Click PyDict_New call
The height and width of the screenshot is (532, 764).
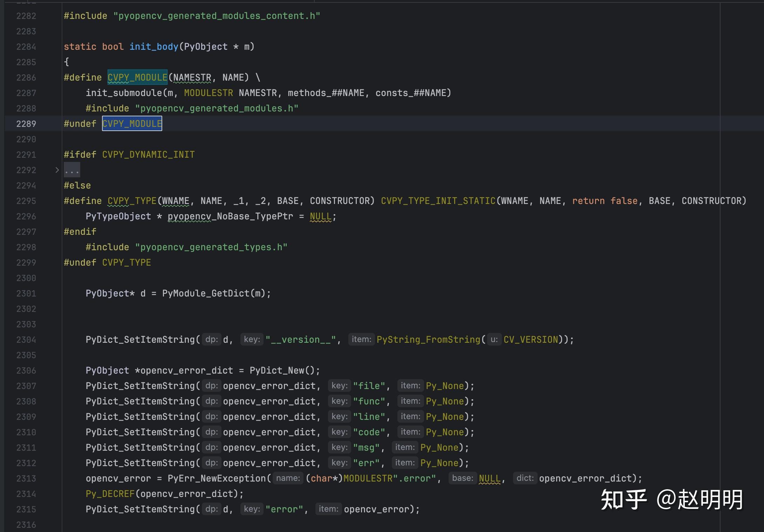(277, 370)
